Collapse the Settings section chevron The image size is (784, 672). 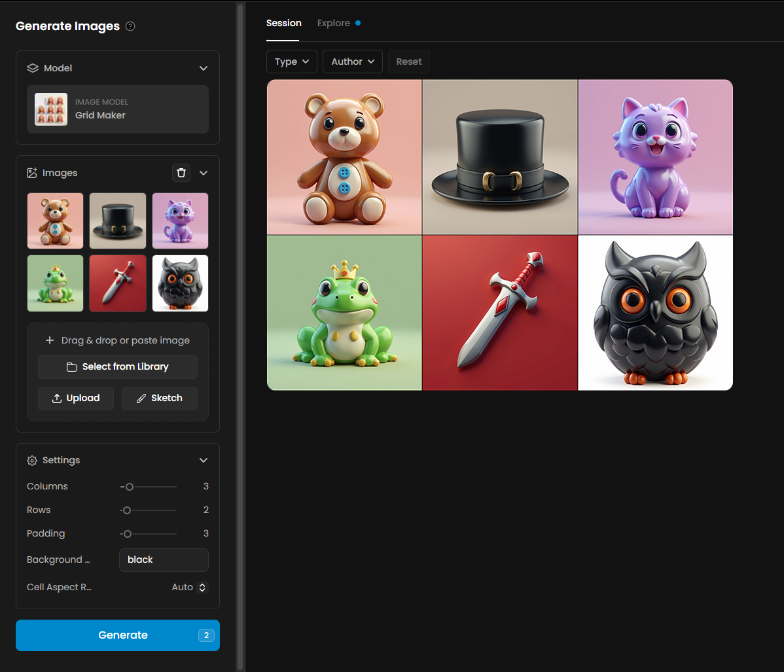[x=204, y=461]
